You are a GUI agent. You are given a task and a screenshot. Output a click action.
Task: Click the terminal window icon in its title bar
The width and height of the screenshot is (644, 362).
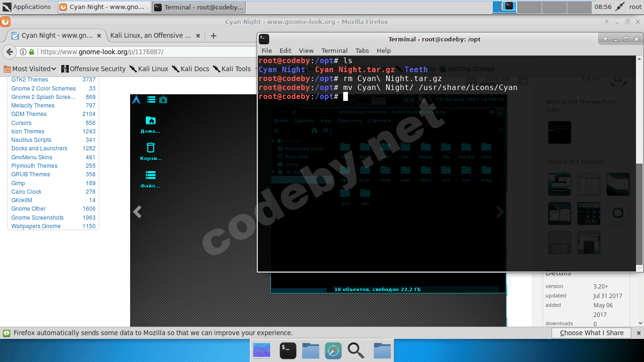pyautogui.click(x=264, y=39)
